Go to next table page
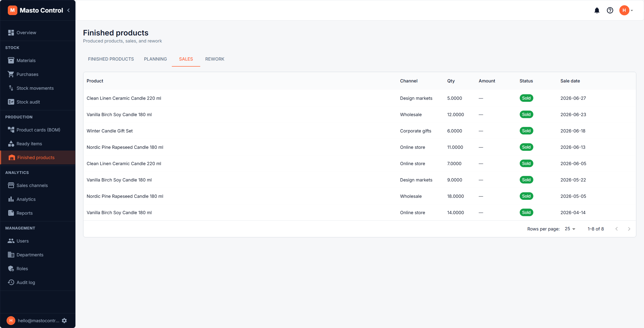Screen dimensions: 644x328 pyautogui.click(x=629, y=229)
